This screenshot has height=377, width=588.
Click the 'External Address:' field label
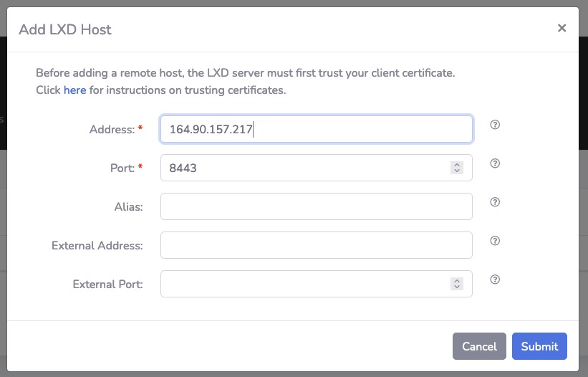tap(97, 246)
